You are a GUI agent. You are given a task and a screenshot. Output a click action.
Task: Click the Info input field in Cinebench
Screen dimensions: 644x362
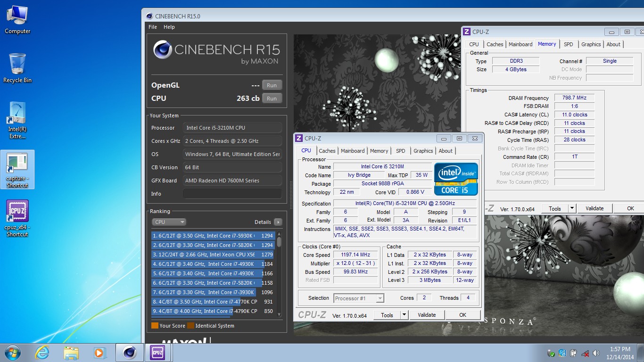click(x=232, y=194)
